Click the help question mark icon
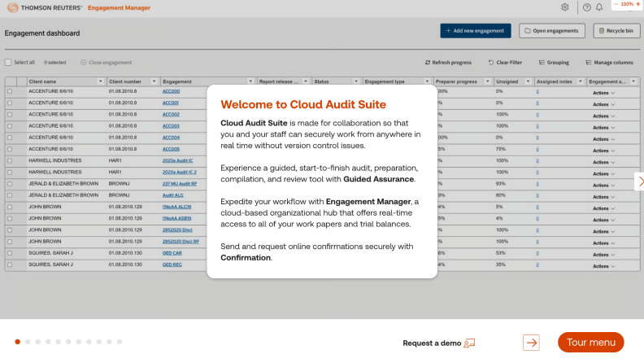 (x=587, y=7)
